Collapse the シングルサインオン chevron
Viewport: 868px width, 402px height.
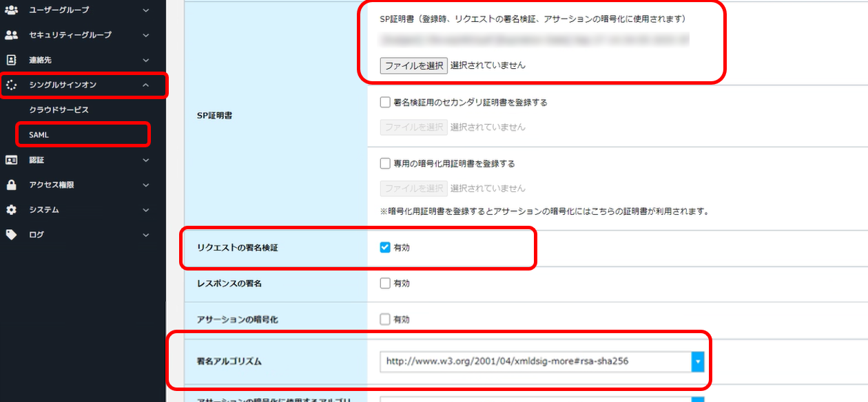[x=145, y=85]
